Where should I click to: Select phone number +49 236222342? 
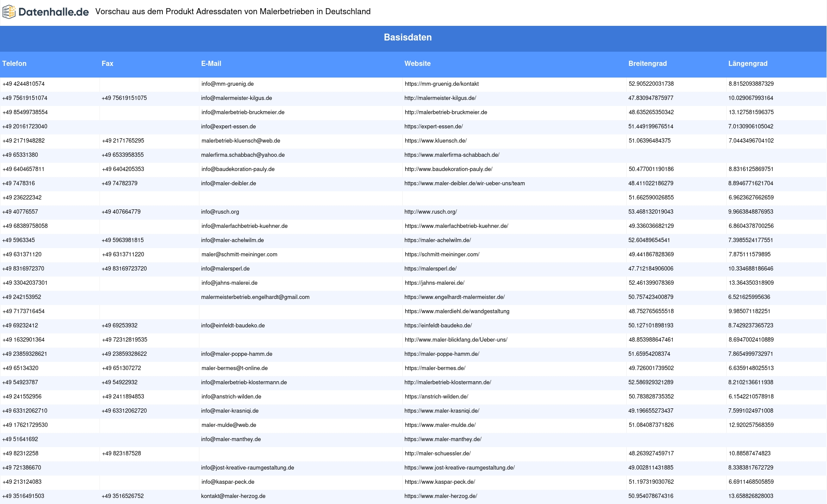(22, 198)
